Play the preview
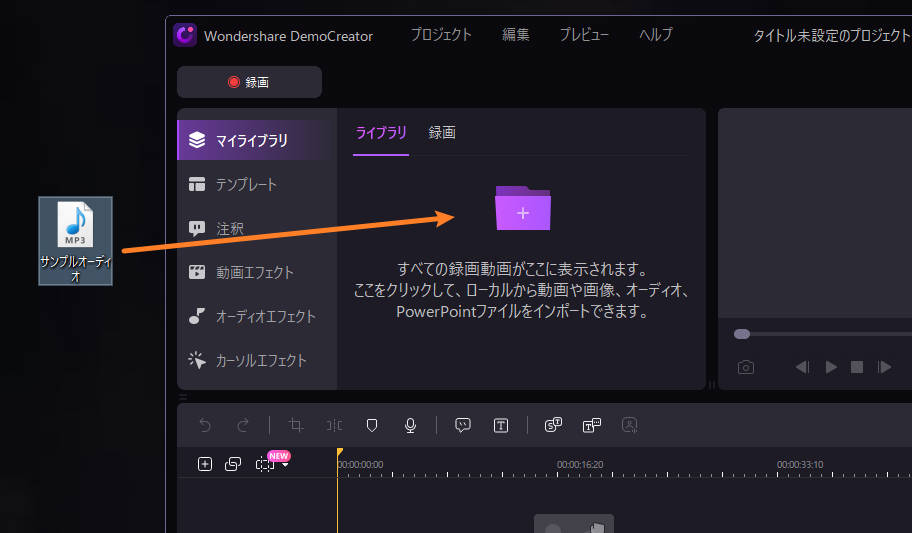Image resolution: width=912 pixels, height=533 pixels. coord(831,367)
